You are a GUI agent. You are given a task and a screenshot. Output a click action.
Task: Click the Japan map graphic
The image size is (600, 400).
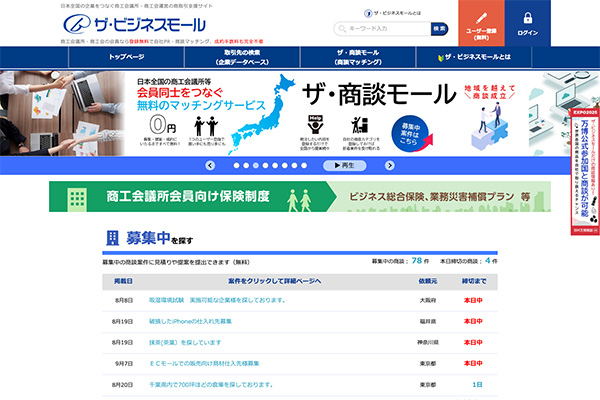tap(261, 114)
